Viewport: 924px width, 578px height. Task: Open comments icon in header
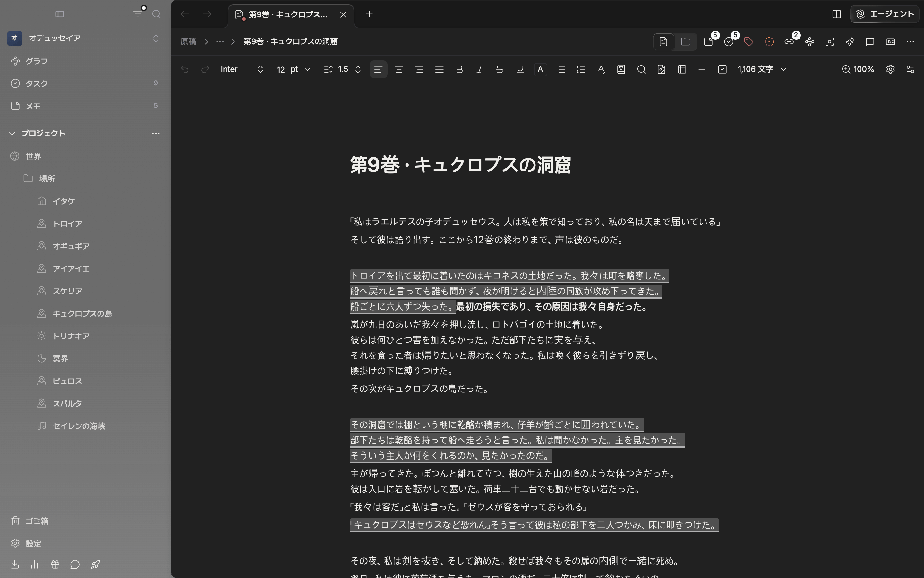(870, 42)
